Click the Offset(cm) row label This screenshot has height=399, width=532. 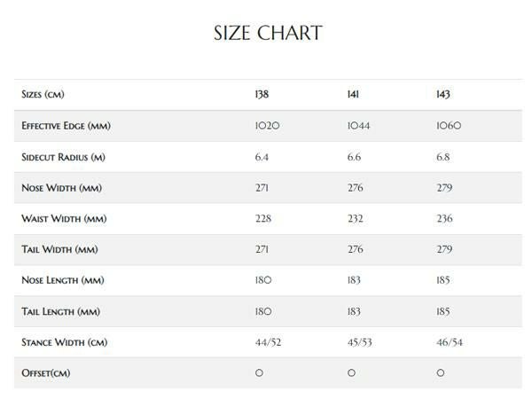coord(46,373)
